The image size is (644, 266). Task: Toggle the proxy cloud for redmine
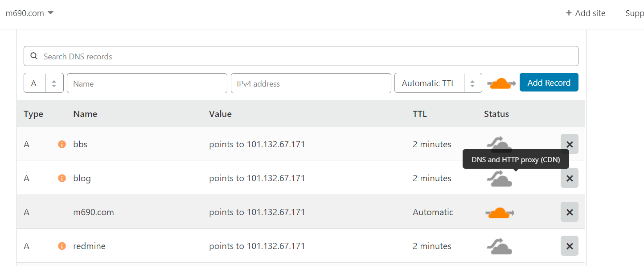tap(499, 246)
